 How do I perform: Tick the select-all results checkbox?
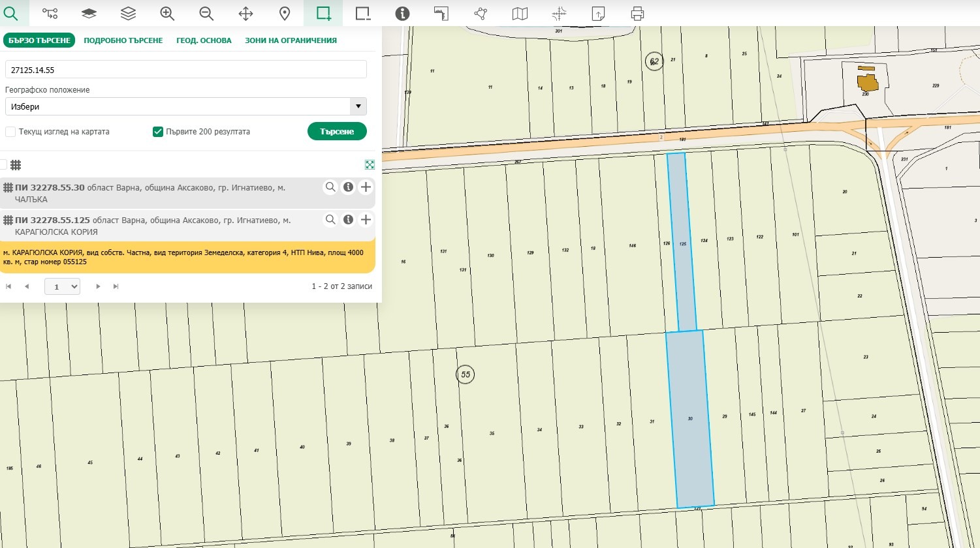[x=3, y=164]
